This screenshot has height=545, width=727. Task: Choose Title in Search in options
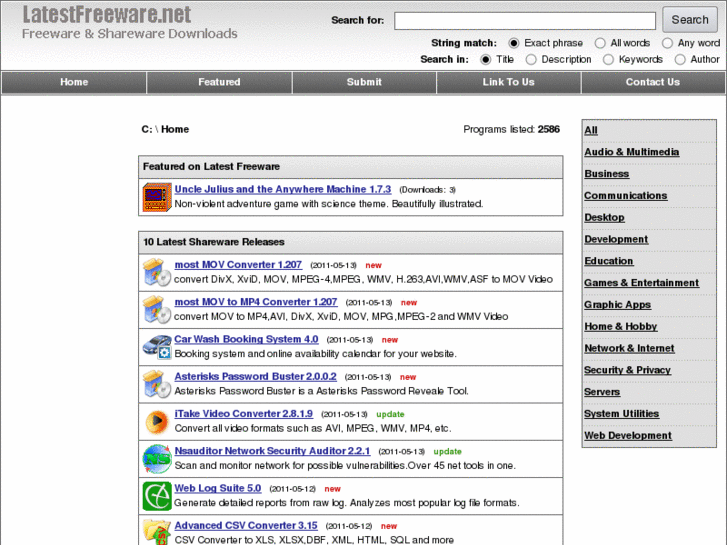click(x=485, y=60)
